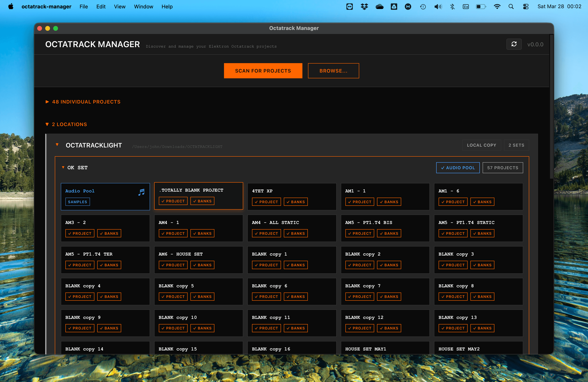
Task: Click the refresh icon in the header
Action: [x=514, y=44]
